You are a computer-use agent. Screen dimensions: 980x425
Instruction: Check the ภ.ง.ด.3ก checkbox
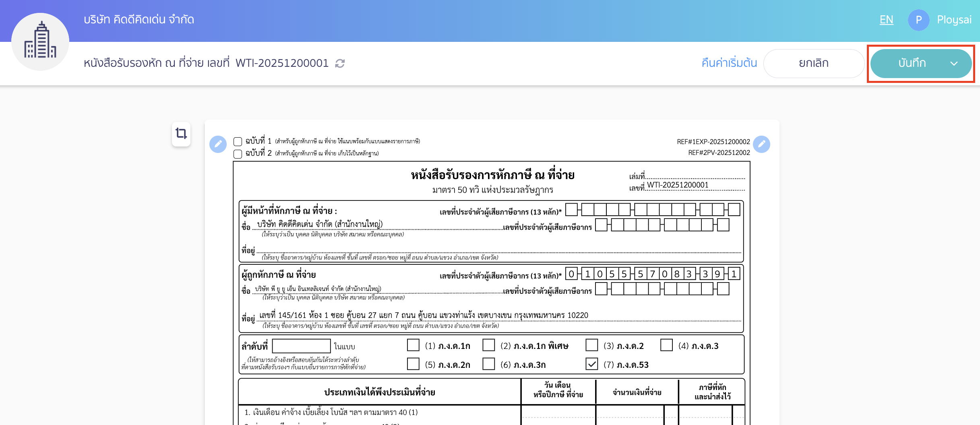coord(489,365)
